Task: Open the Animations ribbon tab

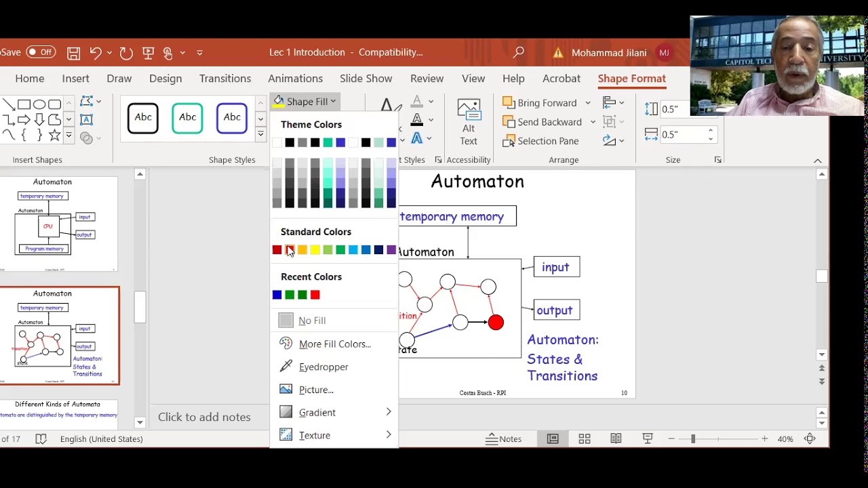Action: pyautogui.click(x=295, y=79)
